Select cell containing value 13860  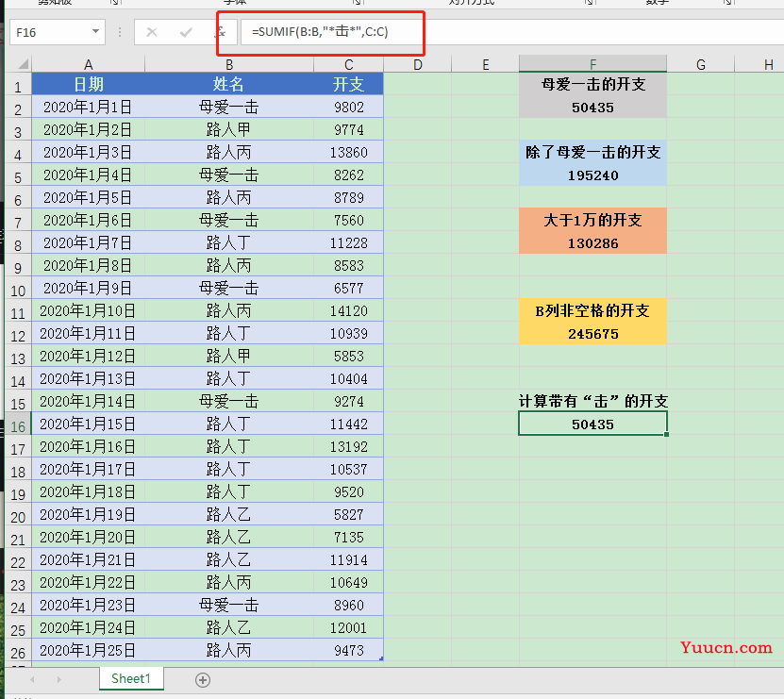[348, 152]
